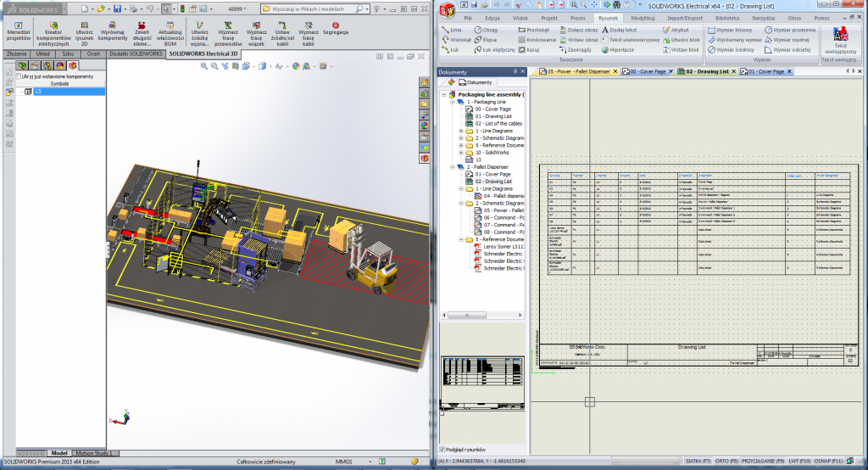Switch to the Szkic tab
This screenshot has width=868, height=470.
(66, 53)
